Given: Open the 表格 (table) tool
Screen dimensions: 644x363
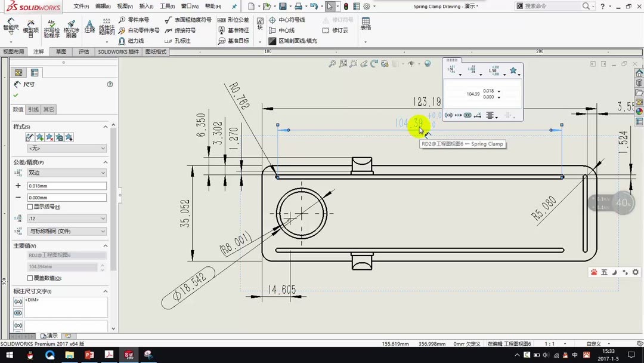Looking at the screenshot, I should 366,25.
